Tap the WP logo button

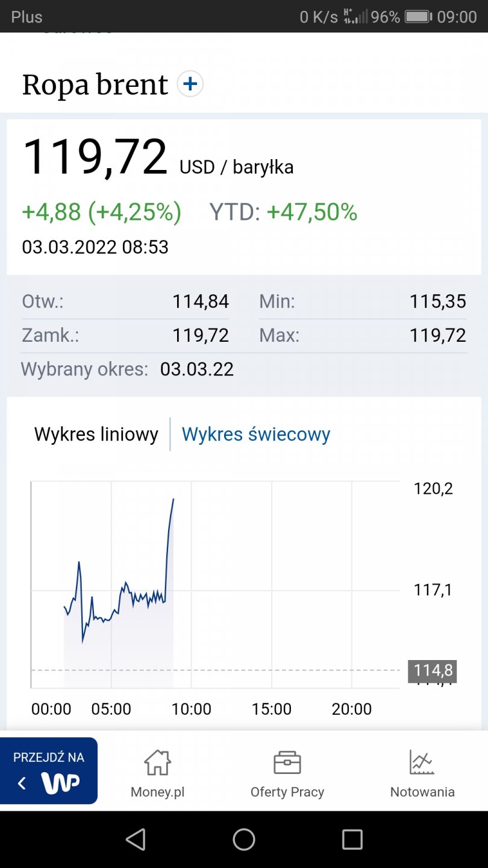pos(60,783)
